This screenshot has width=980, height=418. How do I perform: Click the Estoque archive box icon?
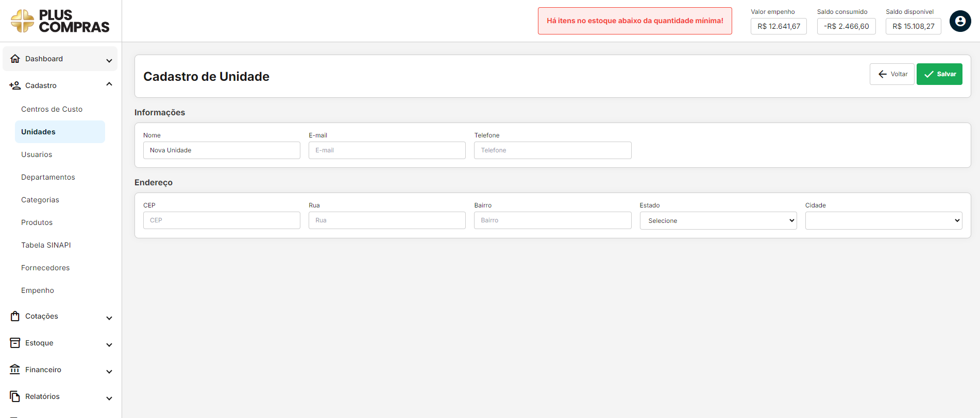pyautogui.click(x=15, y=343)
